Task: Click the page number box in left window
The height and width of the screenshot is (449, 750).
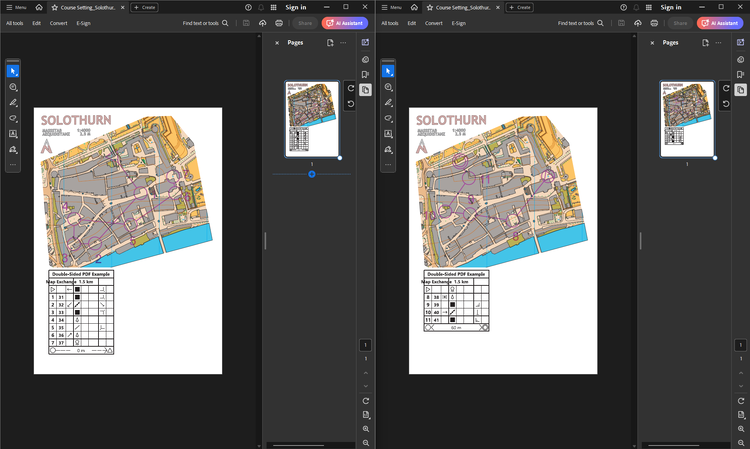Action: click(x=365, y=345)
